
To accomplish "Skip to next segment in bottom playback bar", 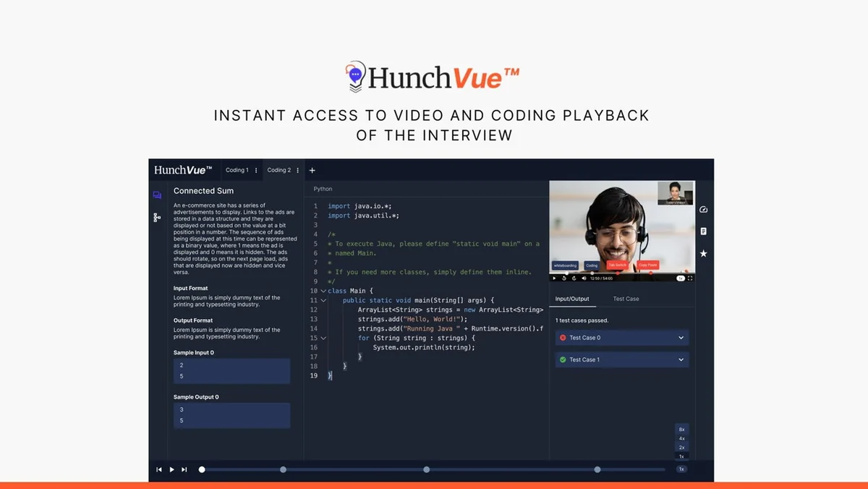I will coord(184,469).
